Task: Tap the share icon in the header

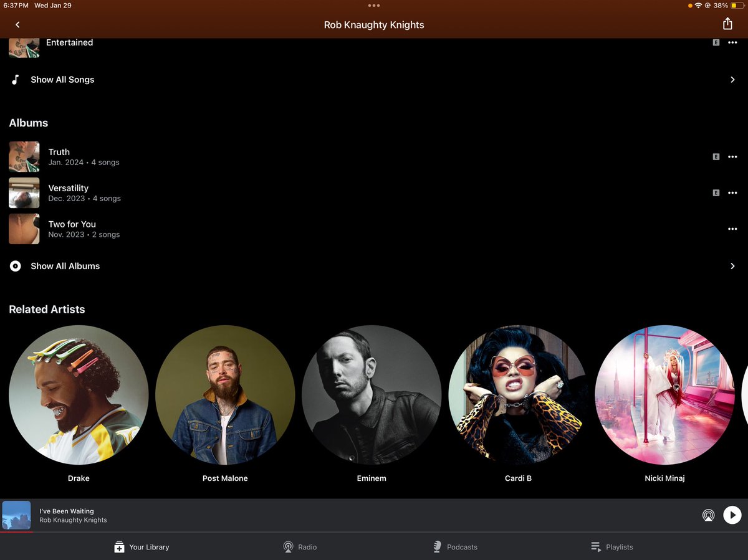Action: [727, 24]
